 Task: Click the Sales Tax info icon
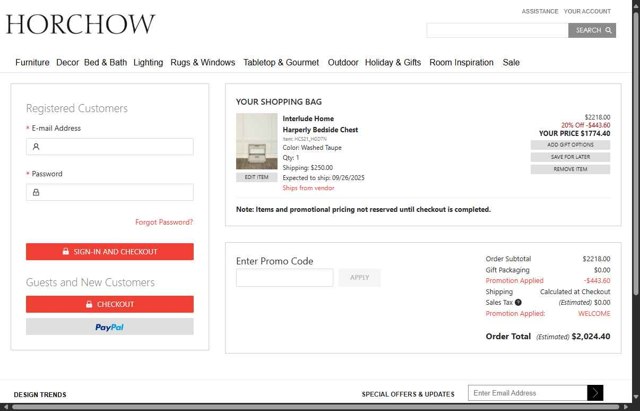click(x=518, y=302)
